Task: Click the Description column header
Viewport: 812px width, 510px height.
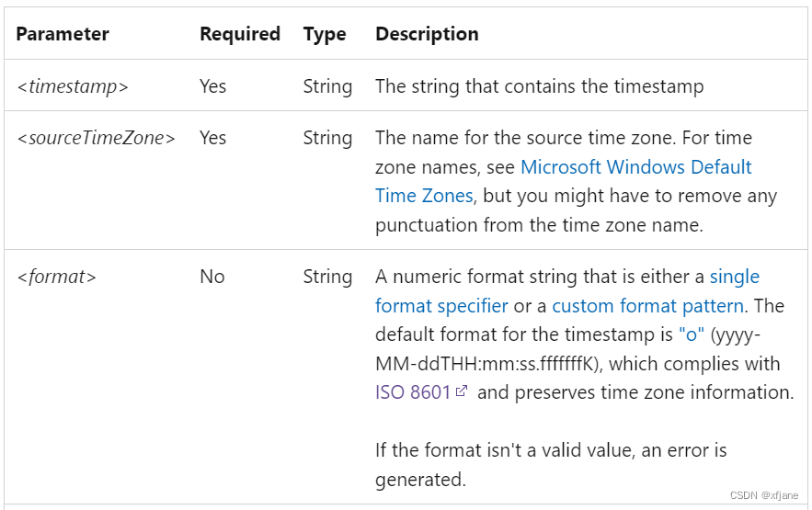Action: pyautogui.click(x=427, y=34)
